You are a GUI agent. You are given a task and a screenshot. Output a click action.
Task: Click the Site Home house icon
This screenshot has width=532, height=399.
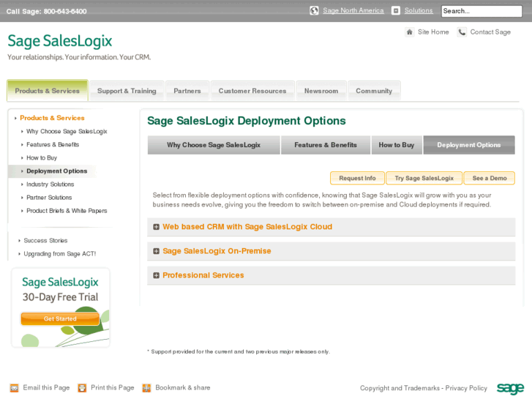point(410,32)
